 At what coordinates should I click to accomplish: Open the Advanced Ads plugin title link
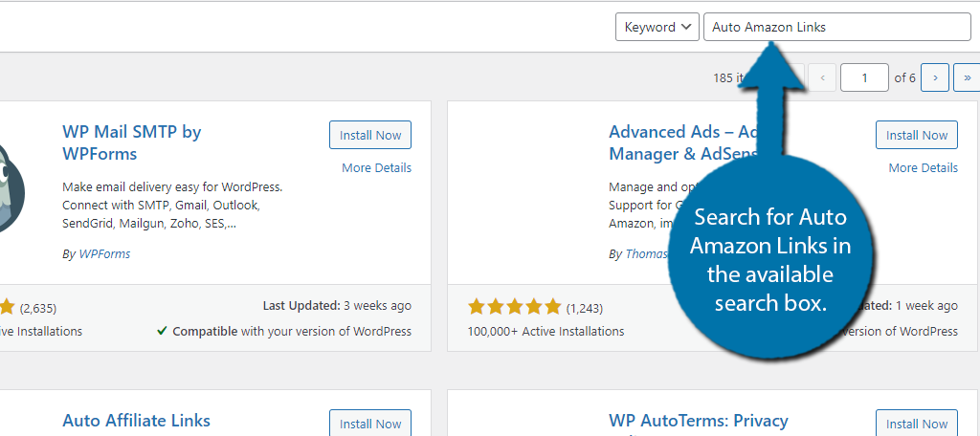point(683,142)
